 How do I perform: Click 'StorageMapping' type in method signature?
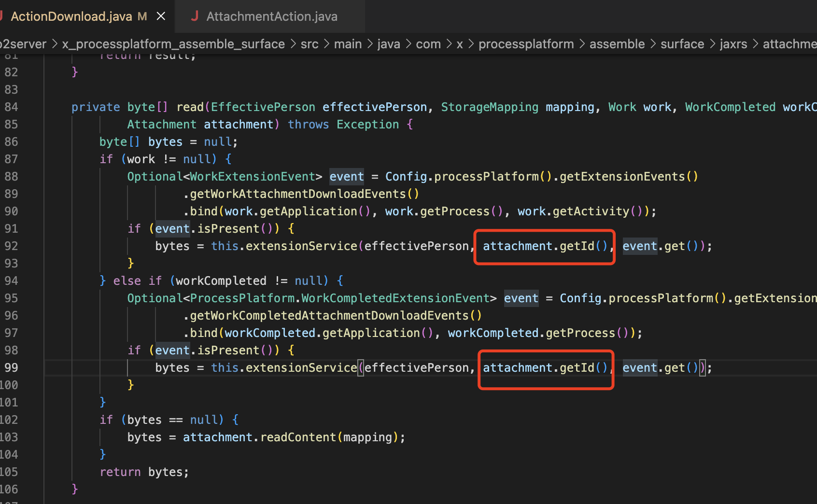click(x=490, y=107)
